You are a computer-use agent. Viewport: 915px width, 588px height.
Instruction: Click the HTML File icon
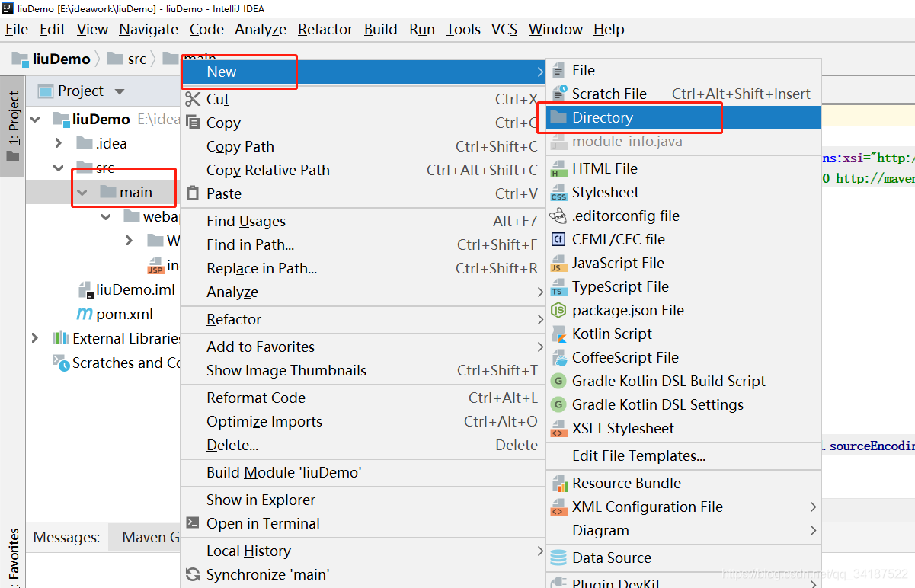coord(558,168)
